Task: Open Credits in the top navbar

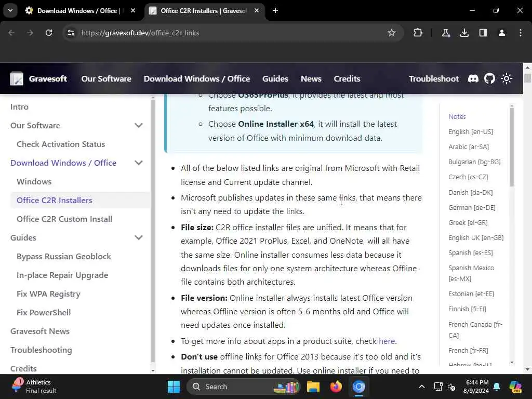Action: tap(347, 79)
